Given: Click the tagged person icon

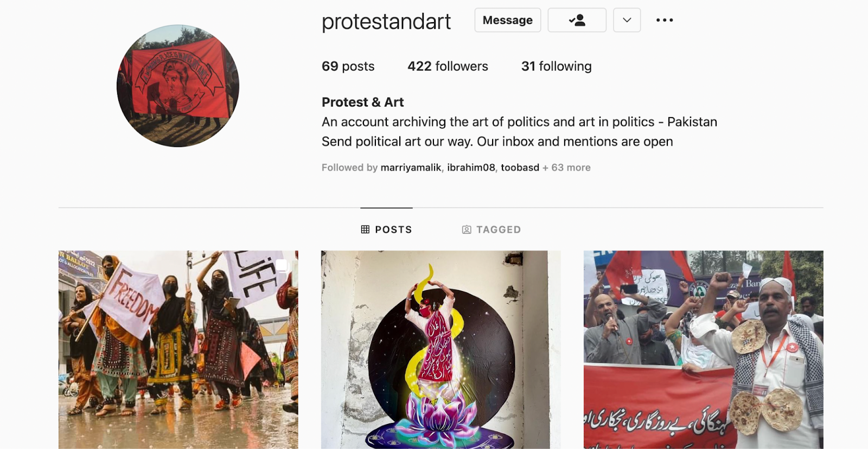Looking at the screenshot, I should [x=467, y=229].
